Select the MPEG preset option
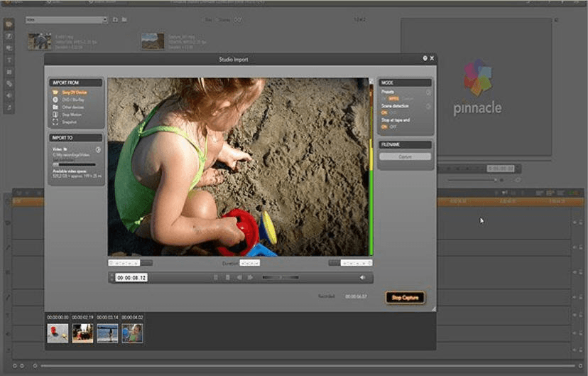This screenshot has height=376, width=588. click(x=393, y=99)
